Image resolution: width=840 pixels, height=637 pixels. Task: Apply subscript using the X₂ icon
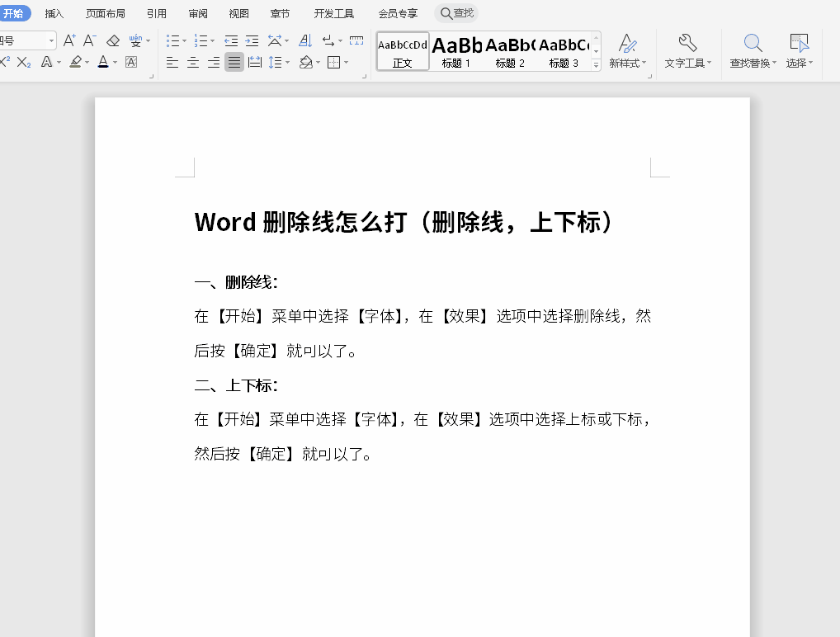tap(23, 62)
